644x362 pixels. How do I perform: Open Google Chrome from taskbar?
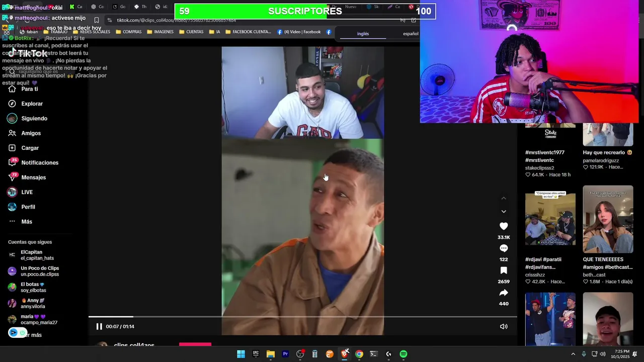(359, 354)
